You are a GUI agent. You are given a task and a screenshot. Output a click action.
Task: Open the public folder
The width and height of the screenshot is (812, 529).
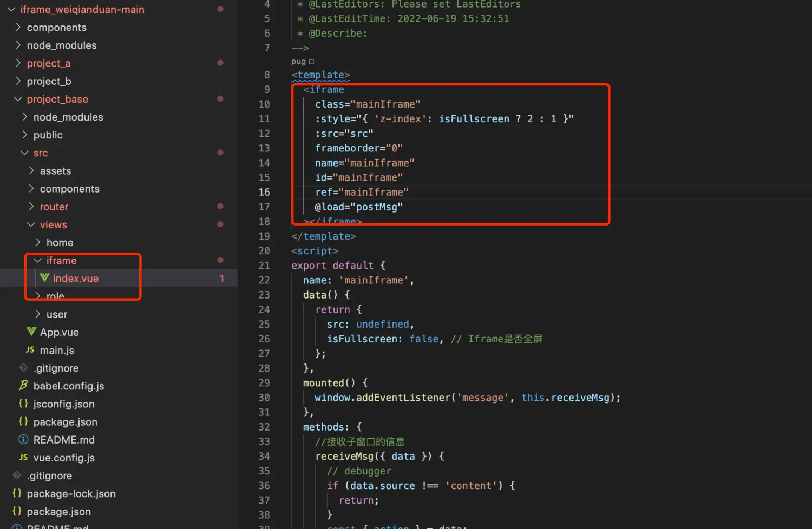[x=48, y=135]
